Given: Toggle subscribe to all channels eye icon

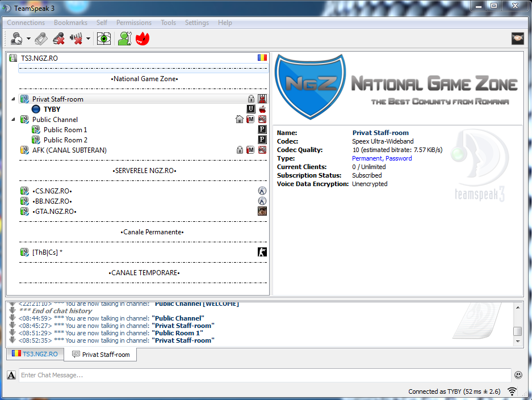Looking at the screenshot, I should [103, 39].
